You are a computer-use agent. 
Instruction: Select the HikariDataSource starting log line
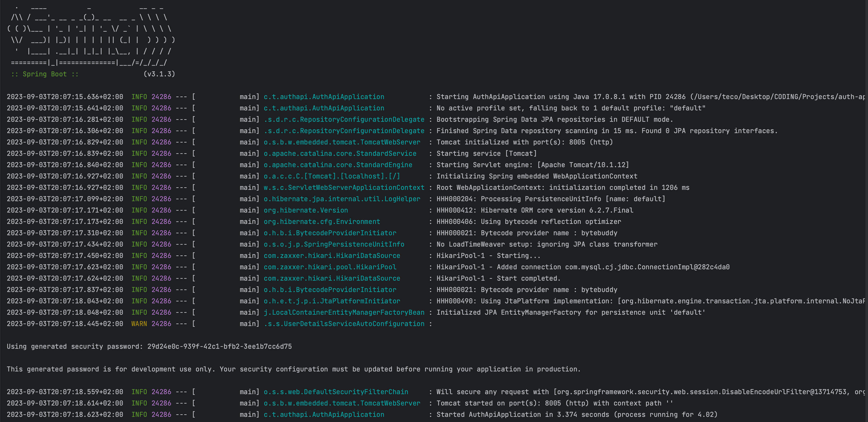[331, 255]
